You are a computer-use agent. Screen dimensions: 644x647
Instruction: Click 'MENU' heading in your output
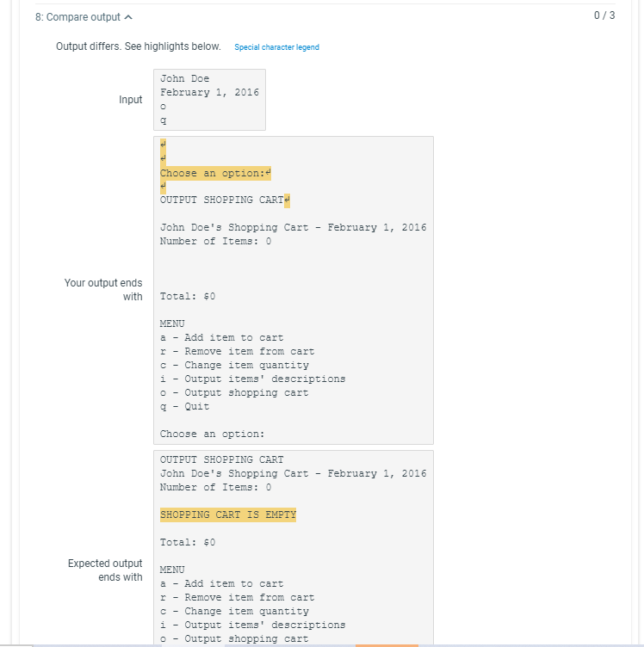(172, 323)
